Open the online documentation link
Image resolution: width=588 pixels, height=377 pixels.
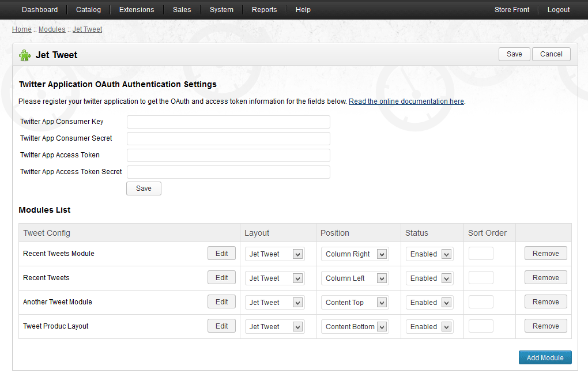[x=406, y=101]
